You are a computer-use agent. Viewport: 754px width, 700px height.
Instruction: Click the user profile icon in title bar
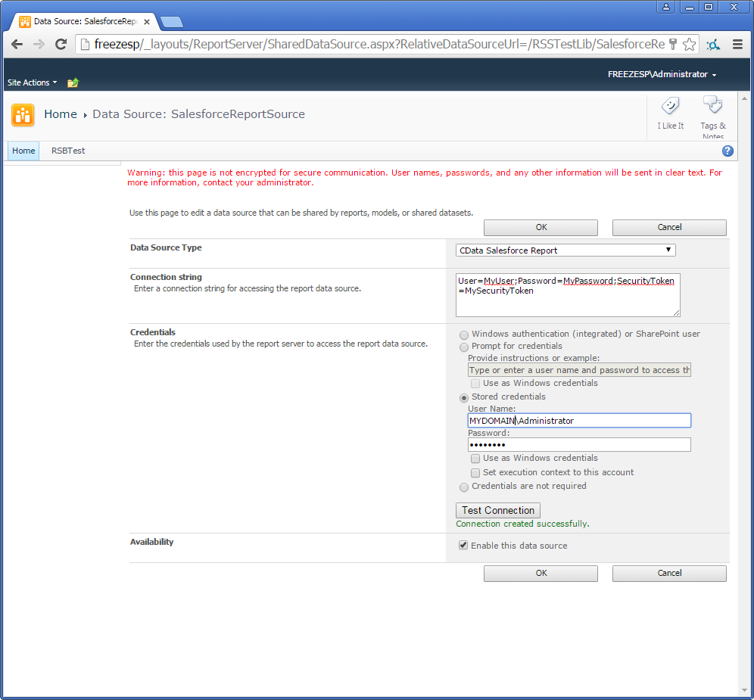(665, 7)
